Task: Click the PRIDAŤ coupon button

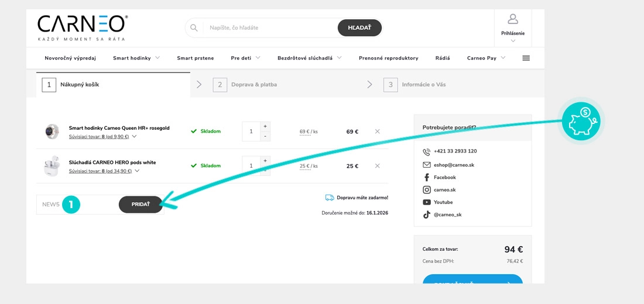Action: [141, 205]
